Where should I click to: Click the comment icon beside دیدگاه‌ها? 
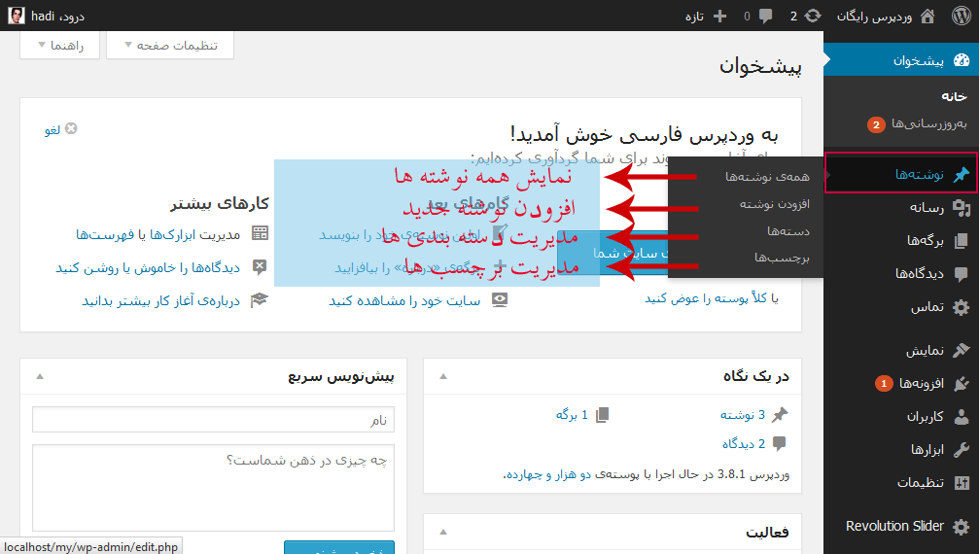coord(962,273)
